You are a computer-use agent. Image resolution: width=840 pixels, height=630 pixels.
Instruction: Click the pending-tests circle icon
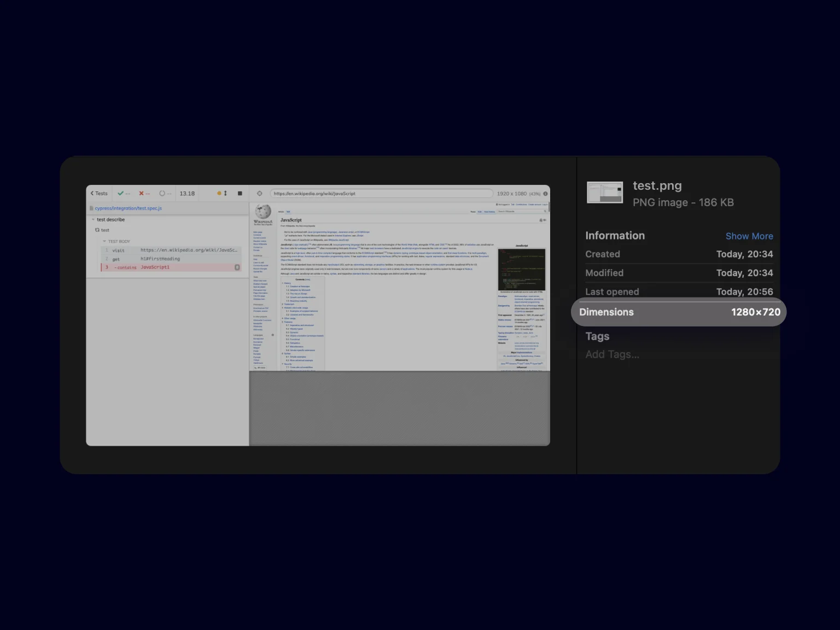click(x=162, y=194)
